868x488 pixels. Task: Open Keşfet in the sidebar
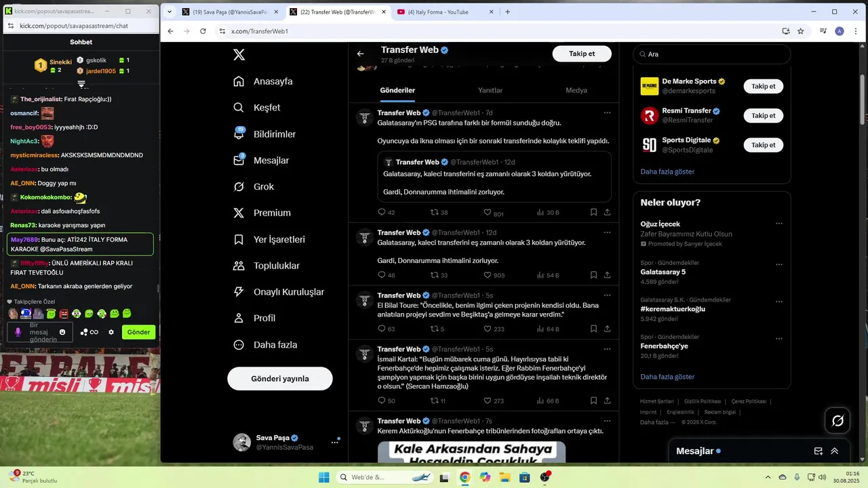click(256, 108)
